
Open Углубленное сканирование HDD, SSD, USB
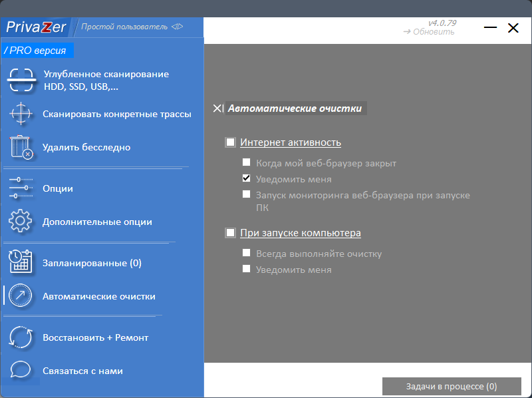point(106,80)
